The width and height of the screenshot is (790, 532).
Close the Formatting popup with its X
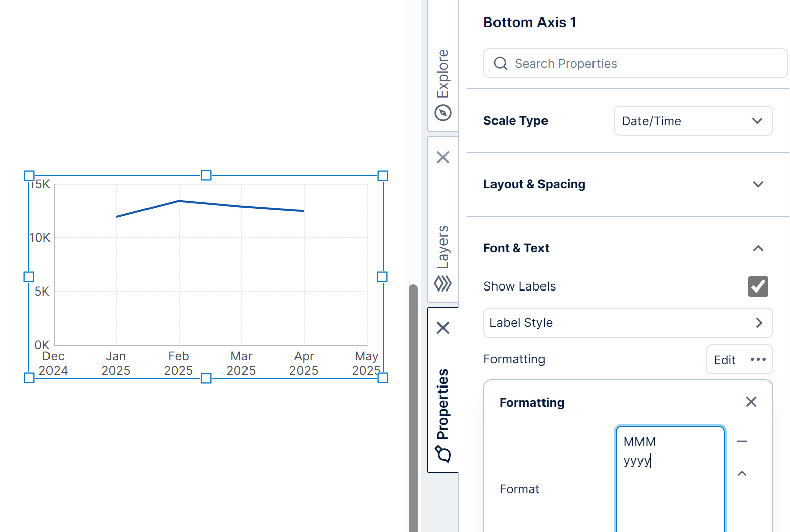[x=751, y=402]
